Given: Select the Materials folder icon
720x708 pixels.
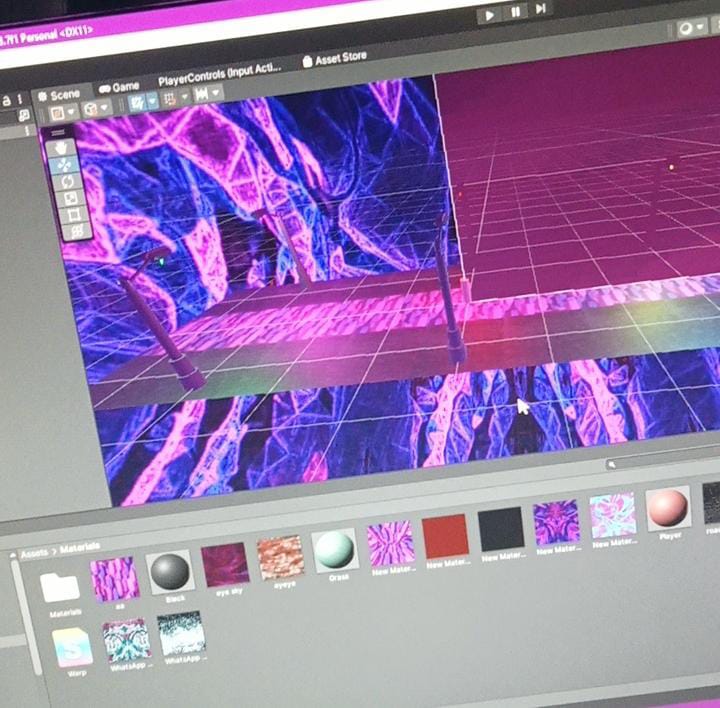Looking at the screenshot, I should tap(60, 588).
